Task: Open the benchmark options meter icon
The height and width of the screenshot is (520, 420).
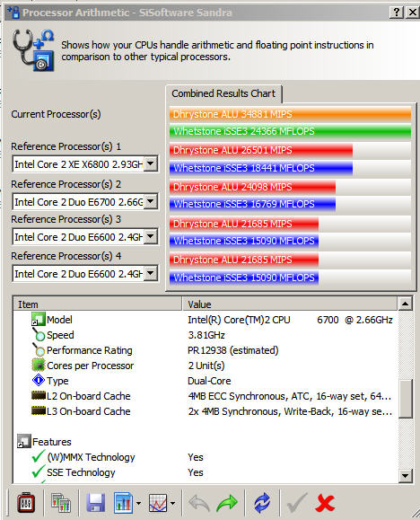Action: pyautogui.click(x=26, y=503)
